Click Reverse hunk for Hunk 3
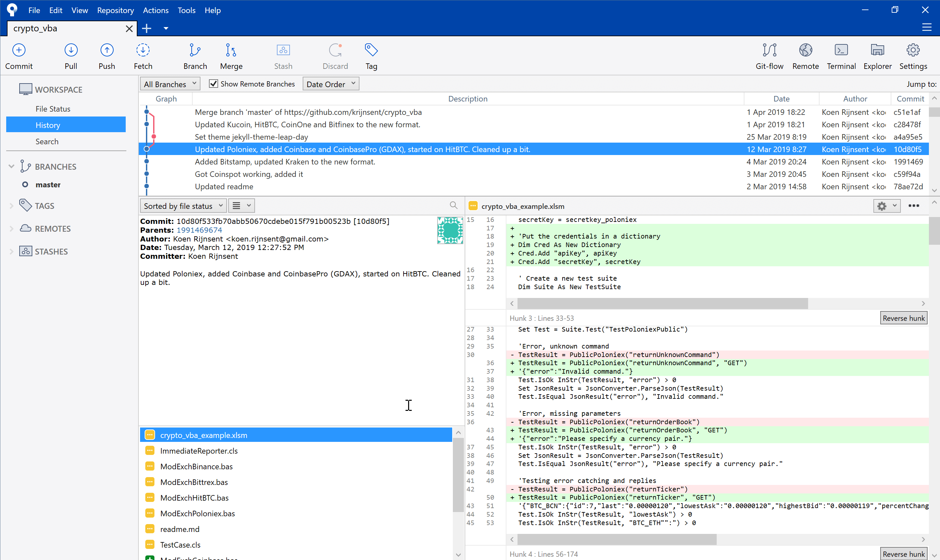Screen dimensions: 940x560 pyautogui.click(x=903, y=318)
